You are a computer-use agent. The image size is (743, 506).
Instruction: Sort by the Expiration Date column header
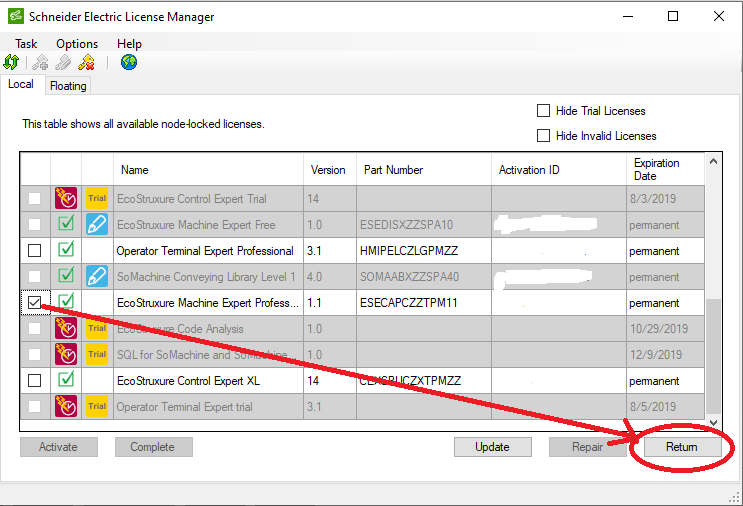tap(665, 169)
